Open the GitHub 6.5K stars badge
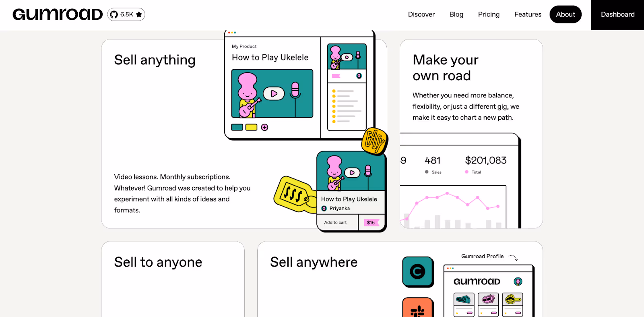The width and height of the screenshot is (644, 317). pyautogui.click(x=126, y=15)
